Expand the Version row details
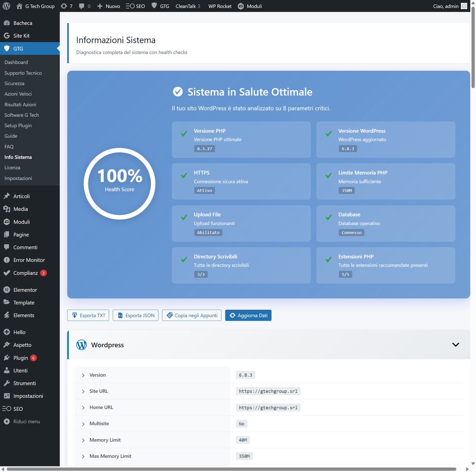This screenshot has height=472, width=476. [83, 375]
